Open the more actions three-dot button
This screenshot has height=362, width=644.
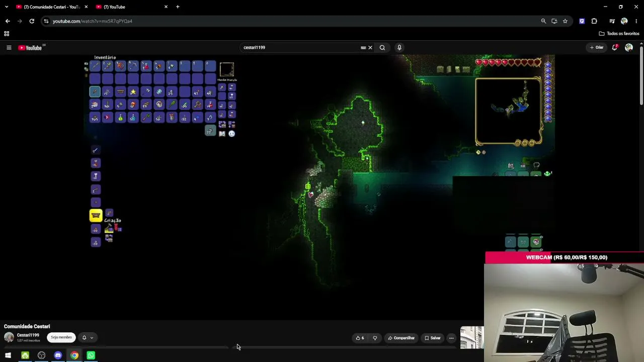pyautogui.click(x=451, y=338)
